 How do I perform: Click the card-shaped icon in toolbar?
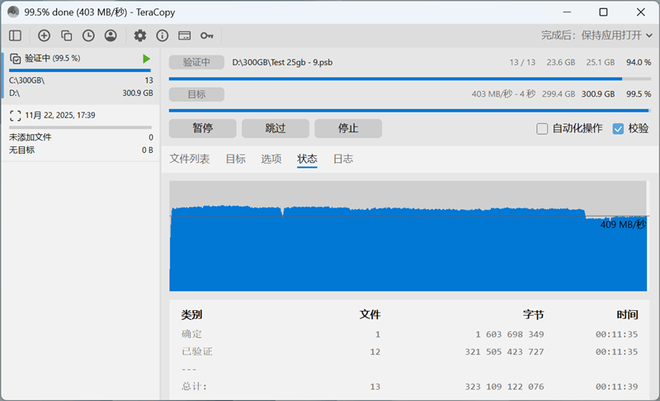click(x=184, y=35)
